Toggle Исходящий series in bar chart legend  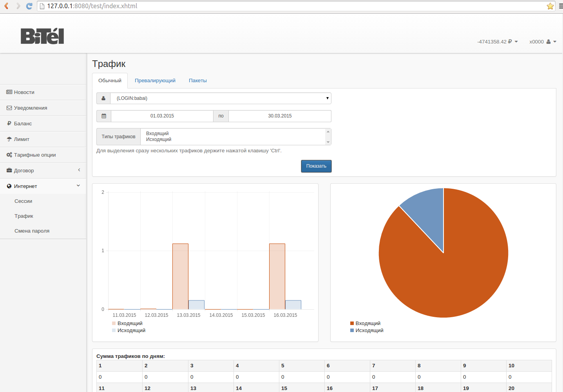click(129, 331)
